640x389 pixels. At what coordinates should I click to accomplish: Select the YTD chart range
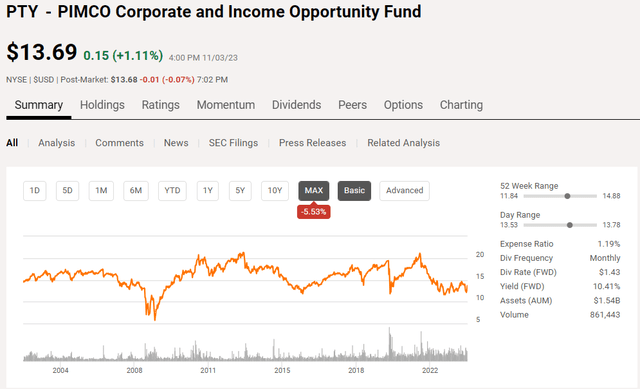172,191
